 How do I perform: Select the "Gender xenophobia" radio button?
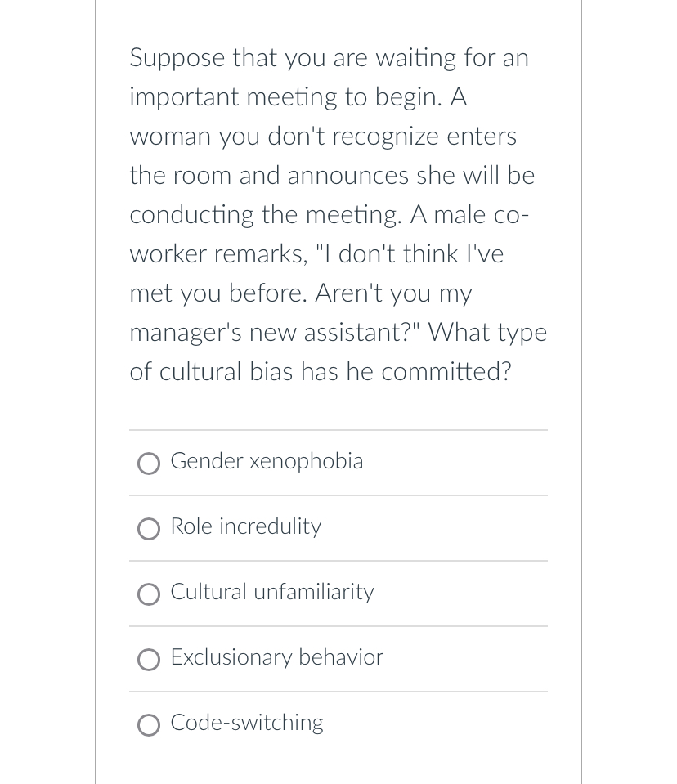pos(149,464)
